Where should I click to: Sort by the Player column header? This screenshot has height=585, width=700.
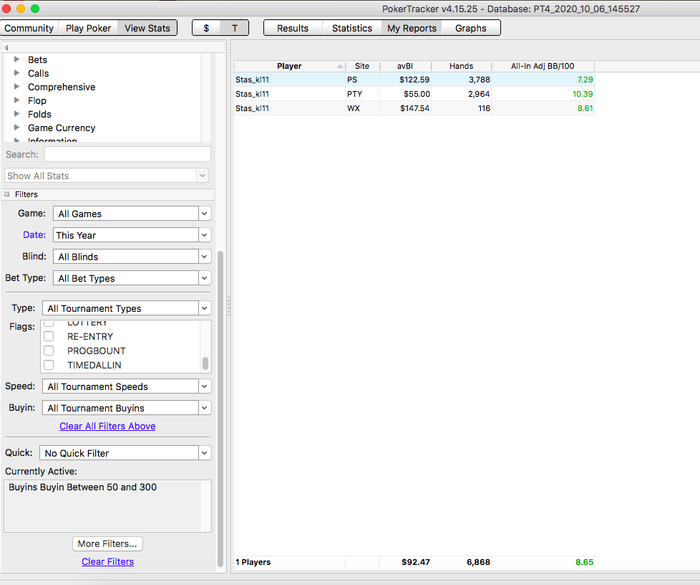tap(289, 66)
